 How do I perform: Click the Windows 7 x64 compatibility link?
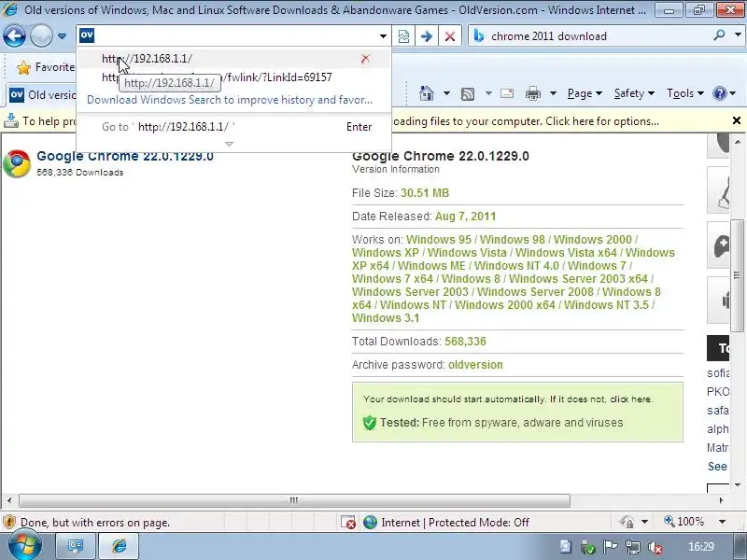click(392, 278)
